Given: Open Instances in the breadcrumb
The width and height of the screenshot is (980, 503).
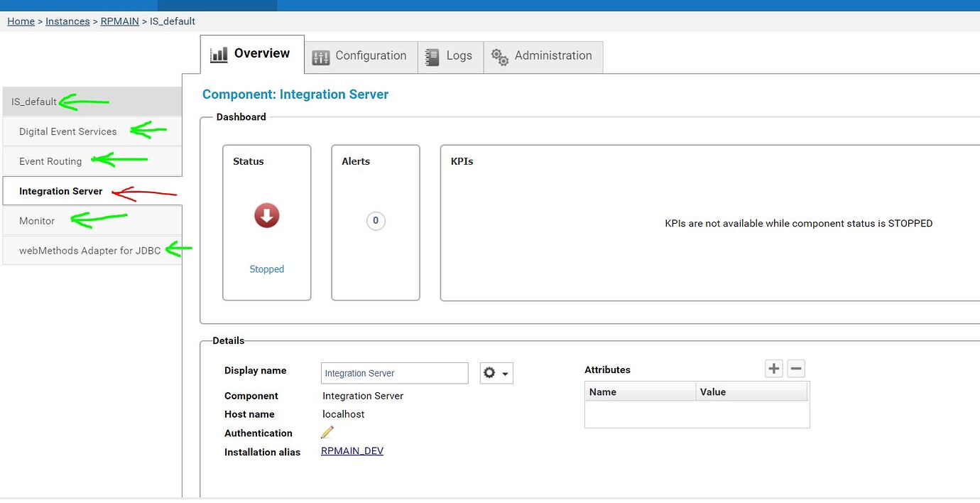Looking at the screenshot, I should point(67,21).
